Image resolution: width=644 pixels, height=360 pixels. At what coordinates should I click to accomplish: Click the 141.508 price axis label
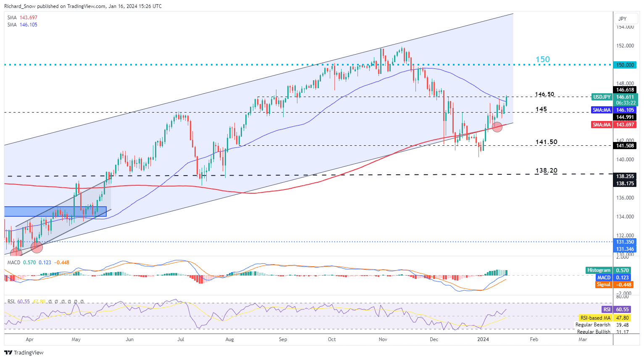click(x=625, y=146)
